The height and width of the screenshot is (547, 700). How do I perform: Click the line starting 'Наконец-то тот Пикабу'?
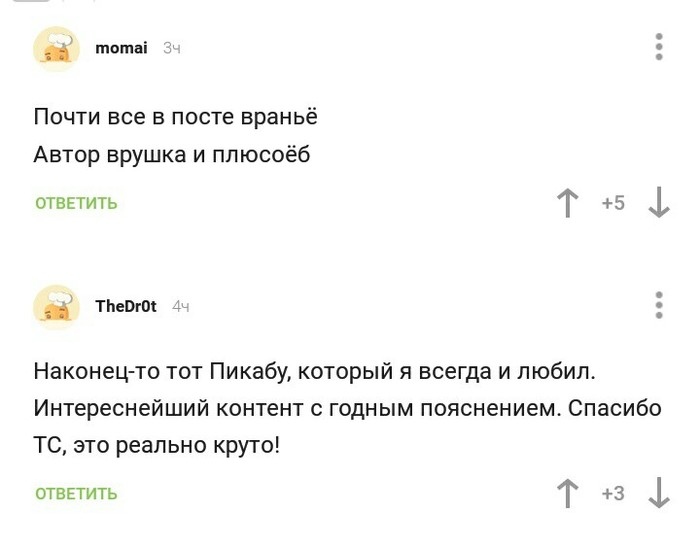pos(314,373)
